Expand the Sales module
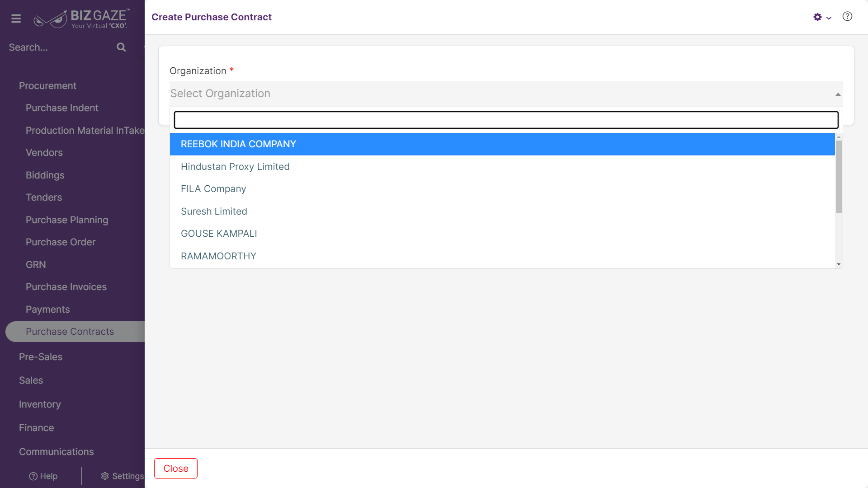The height and width of the screenshot is (488, 868). coord(31,380)
